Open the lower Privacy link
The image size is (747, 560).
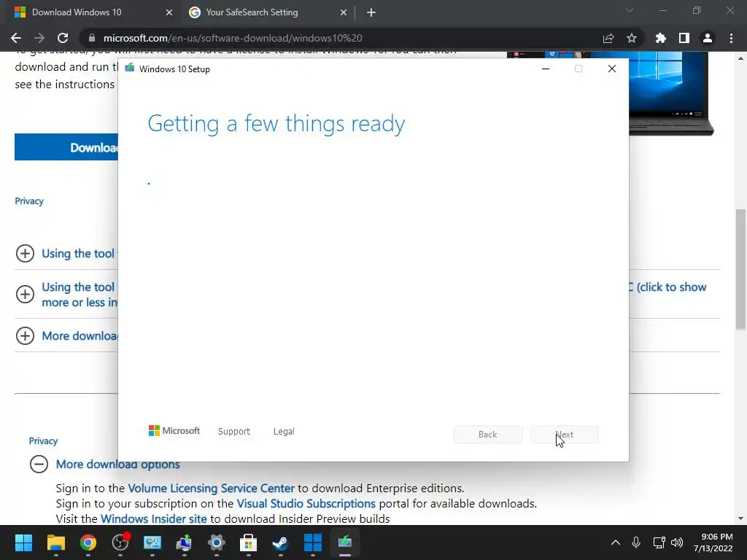[43, 441]
